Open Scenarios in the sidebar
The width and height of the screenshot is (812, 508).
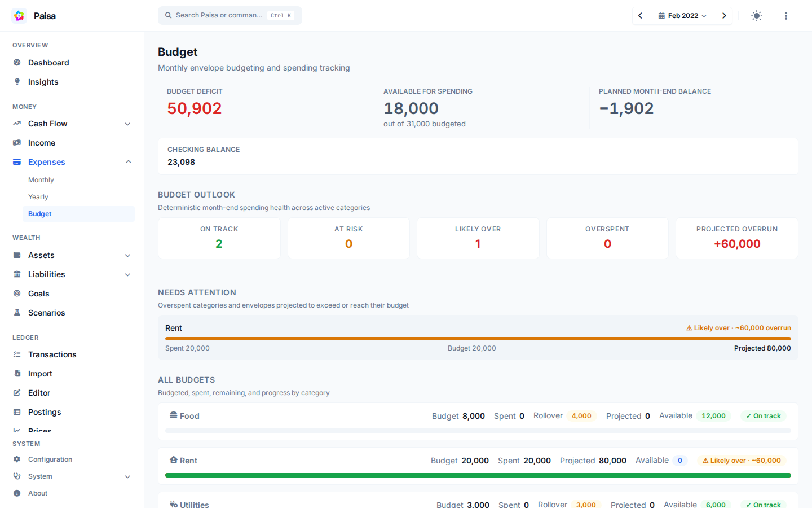(72, 313)
